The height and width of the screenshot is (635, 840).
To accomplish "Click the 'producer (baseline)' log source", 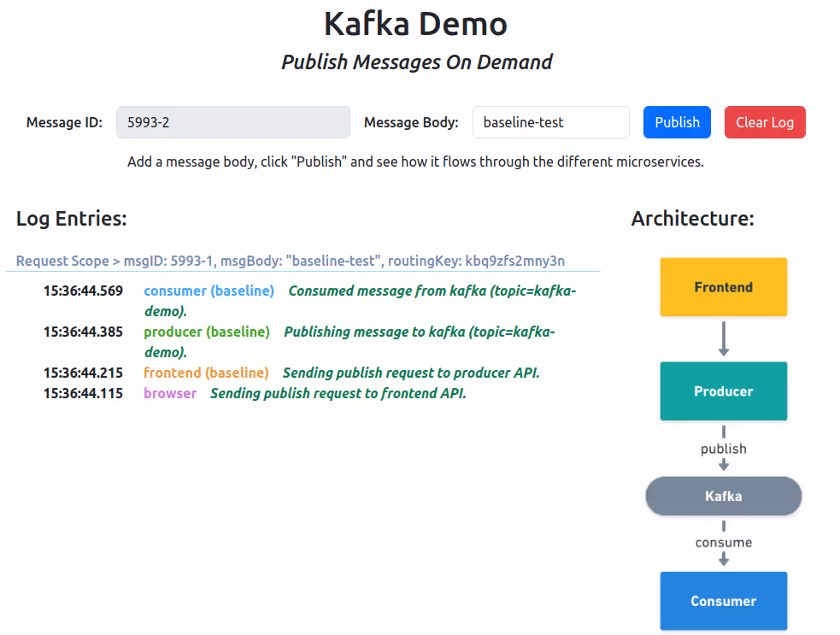I will click(x=207, y=332).
